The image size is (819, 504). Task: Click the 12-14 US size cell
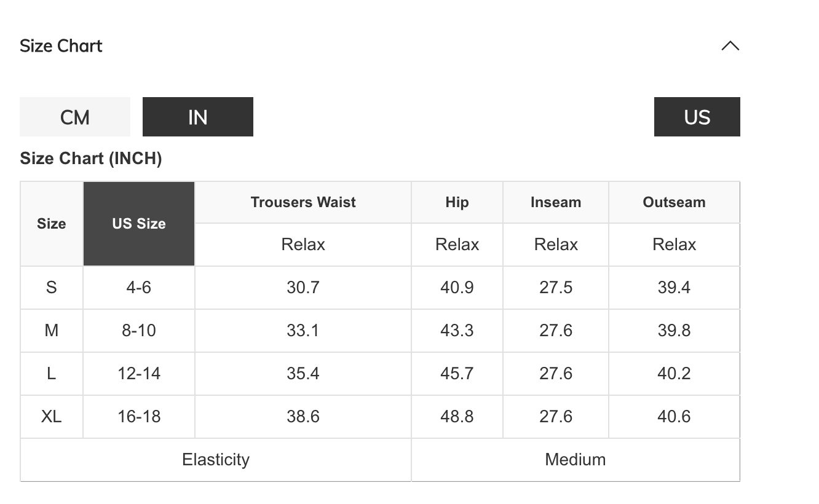click(x=139, y=374)
